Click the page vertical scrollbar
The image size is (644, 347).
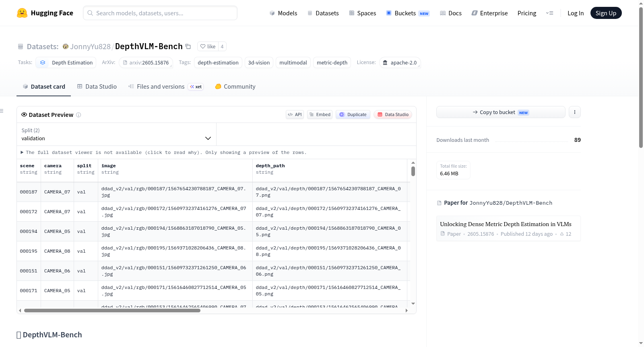tap(641, 78)
